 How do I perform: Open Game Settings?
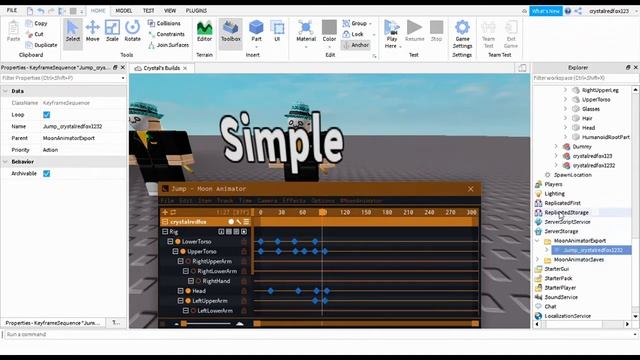pos(462,34)
